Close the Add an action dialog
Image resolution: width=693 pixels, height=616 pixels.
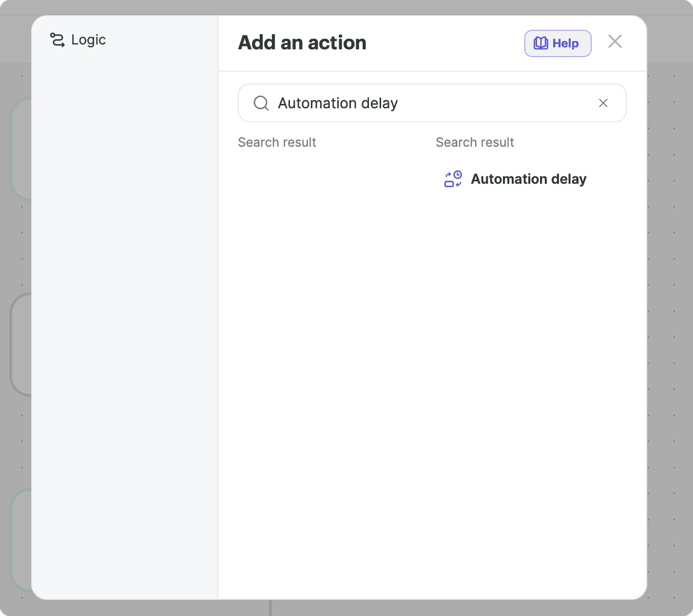coord(615,42)
